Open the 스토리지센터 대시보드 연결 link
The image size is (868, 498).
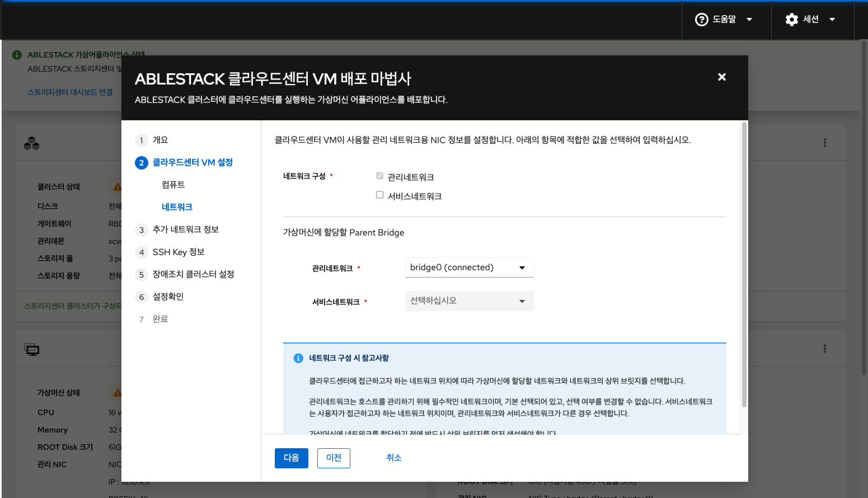coord(70,92)
